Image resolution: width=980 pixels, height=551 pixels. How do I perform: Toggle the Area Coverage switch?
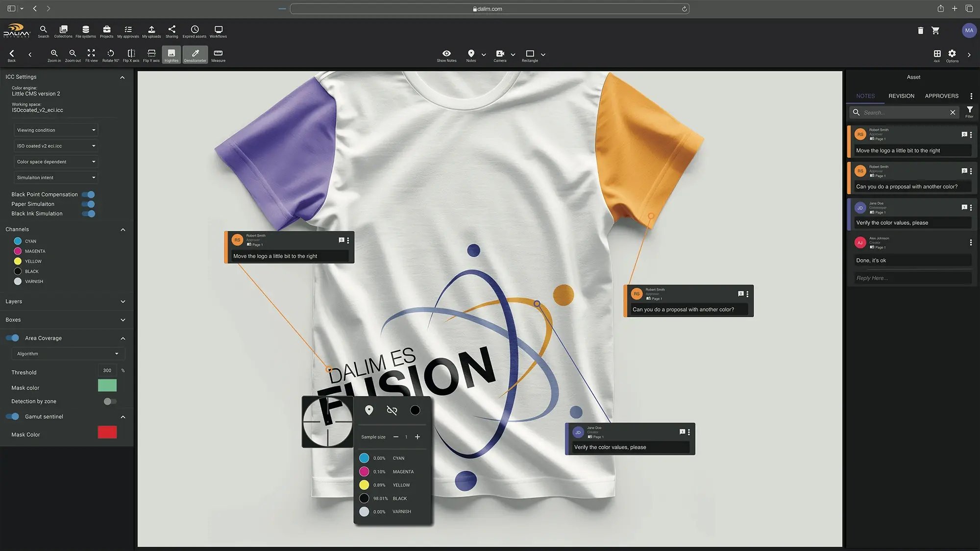tap(12, 338)
